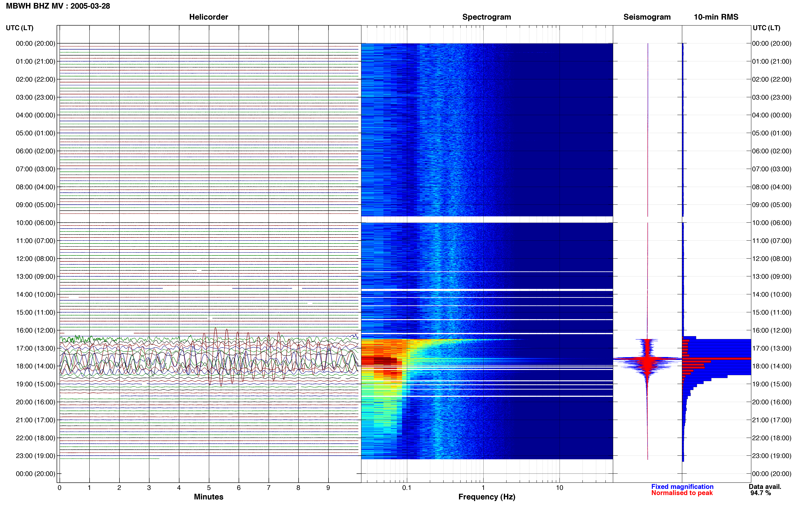812x508 pixels.
Task: Click the left 17:00 (13:00) time label
Action: click(x=36, y=348)
